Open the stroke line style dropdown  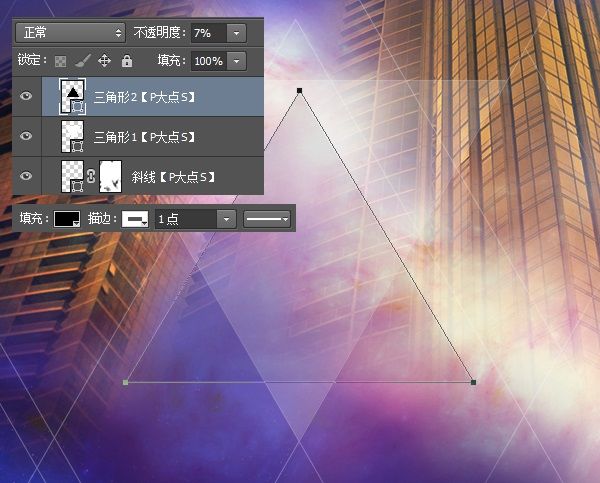point(267,219)
